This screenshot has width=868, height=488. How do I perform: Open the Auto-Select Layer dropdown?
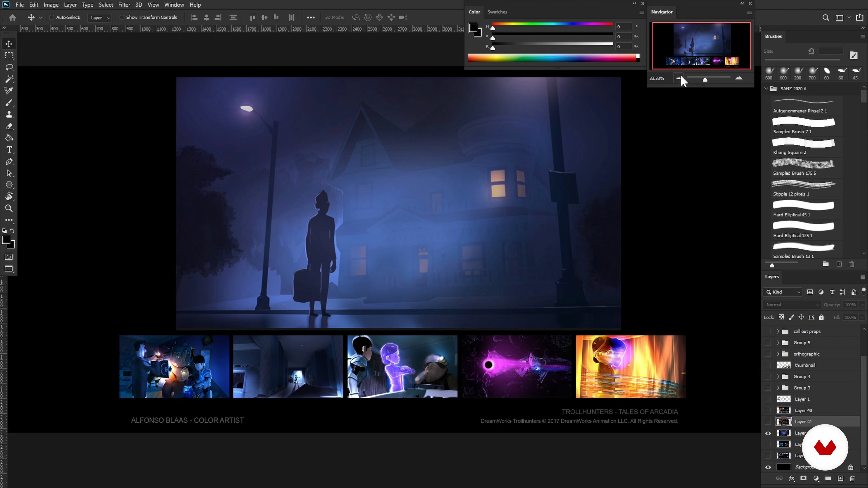pyautogui.click(x=99, y=18)
